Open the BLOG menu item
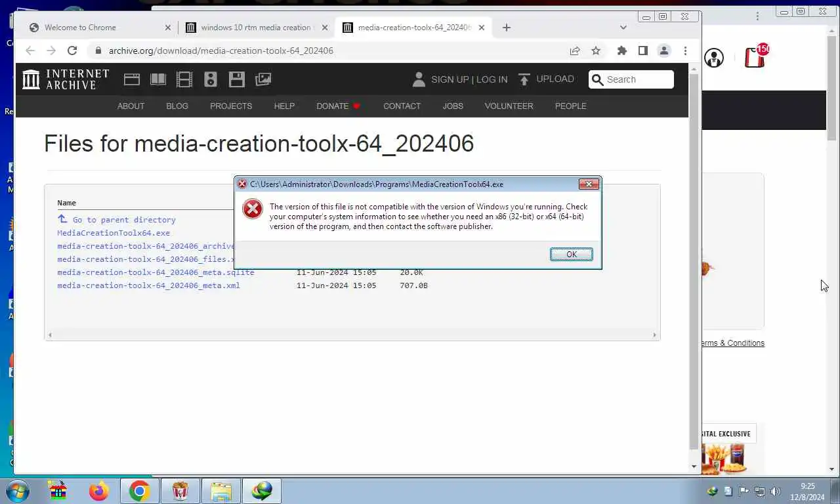This screenshot has height=504, width=840. pos(177,106)
